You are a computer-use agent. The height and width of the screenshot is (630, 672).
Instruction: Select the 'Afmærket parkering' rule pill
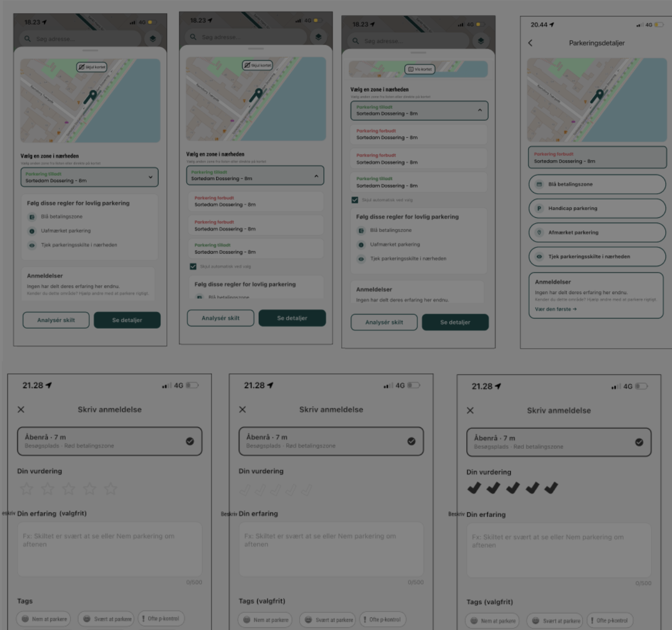(x=597, y=233)
